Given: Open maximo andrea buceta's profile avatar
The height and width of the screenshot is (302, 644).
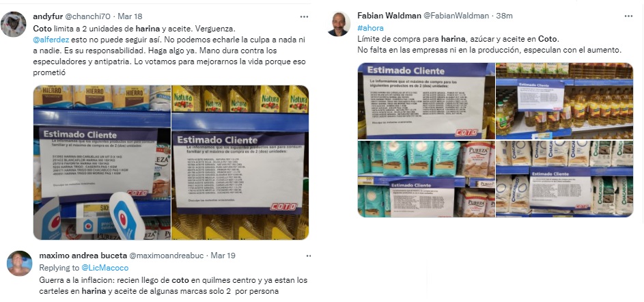Looking at the screenshot, I should [x=19, y=263].
